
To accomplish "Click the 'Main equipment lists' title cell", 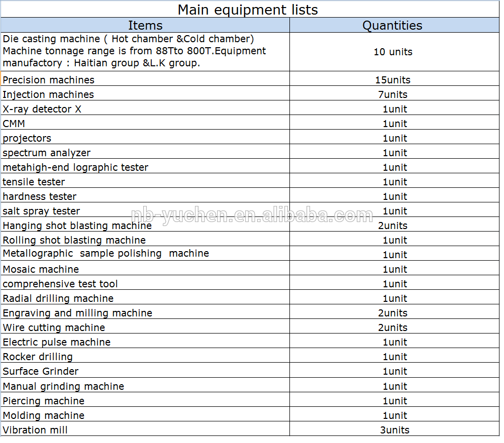I will coord(248,10).
